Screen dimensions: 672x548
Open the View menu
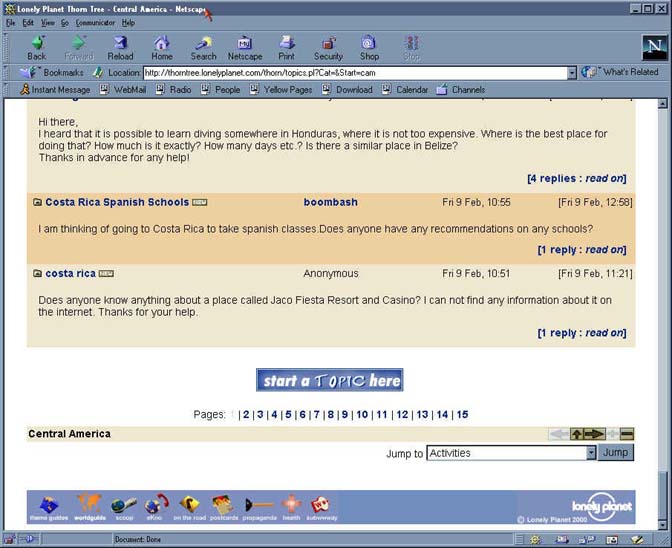point(48,23)
